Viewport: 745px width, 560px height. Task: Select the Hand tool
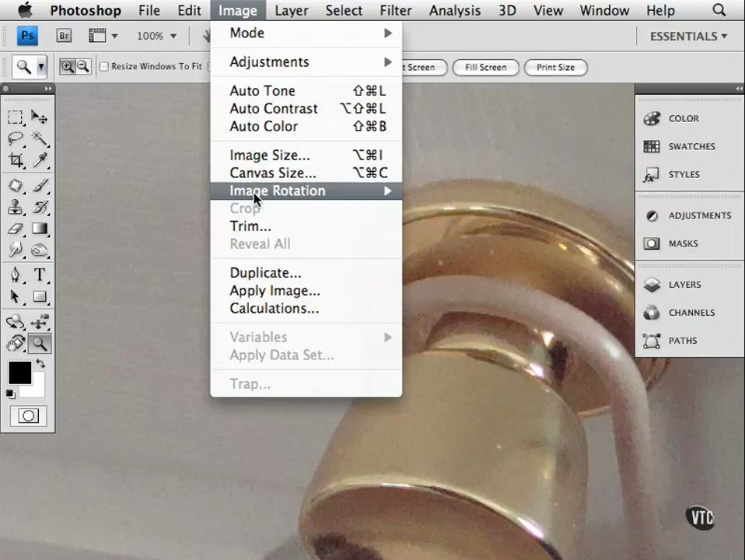click(x=16, y=344)
